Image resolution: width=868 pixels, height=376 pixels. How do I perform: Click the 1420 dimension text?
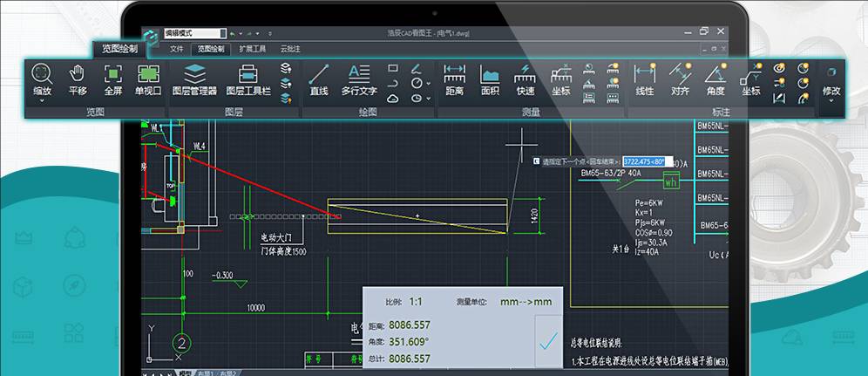535,215
